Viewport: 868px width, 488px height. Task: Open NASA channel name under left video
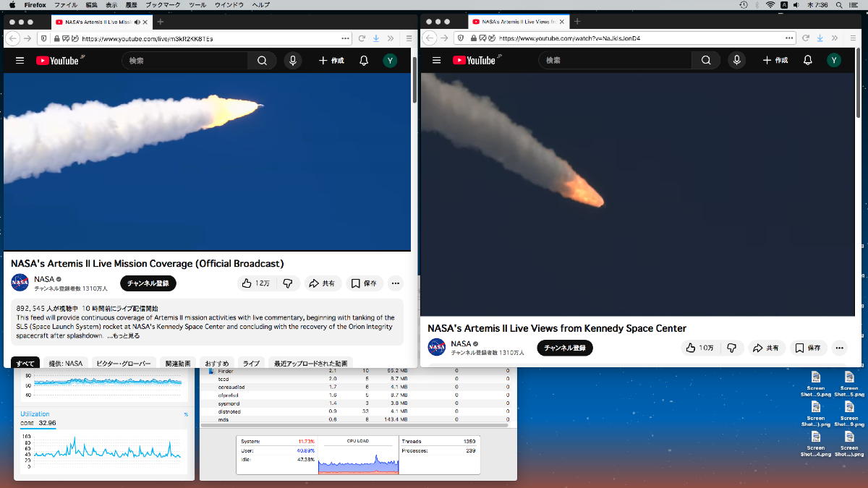(x=44, y=279)
